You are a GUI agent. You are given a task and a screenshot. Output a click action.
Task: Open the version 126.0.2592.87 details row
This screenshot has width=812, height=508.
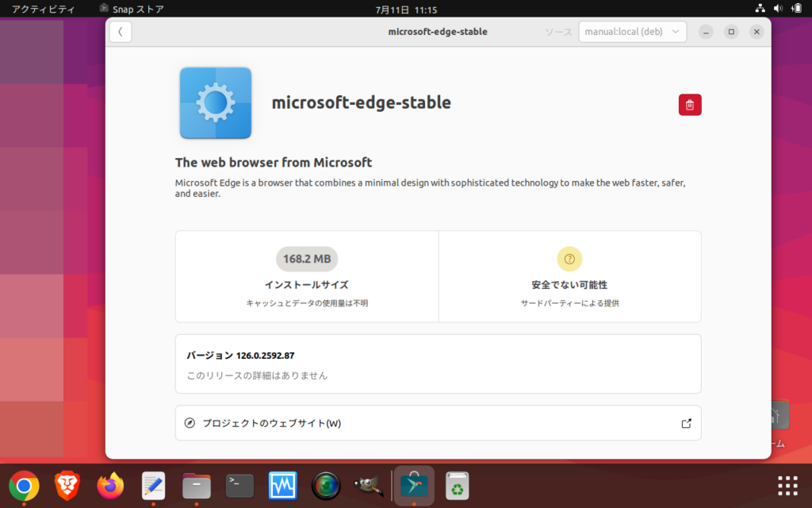438,364
